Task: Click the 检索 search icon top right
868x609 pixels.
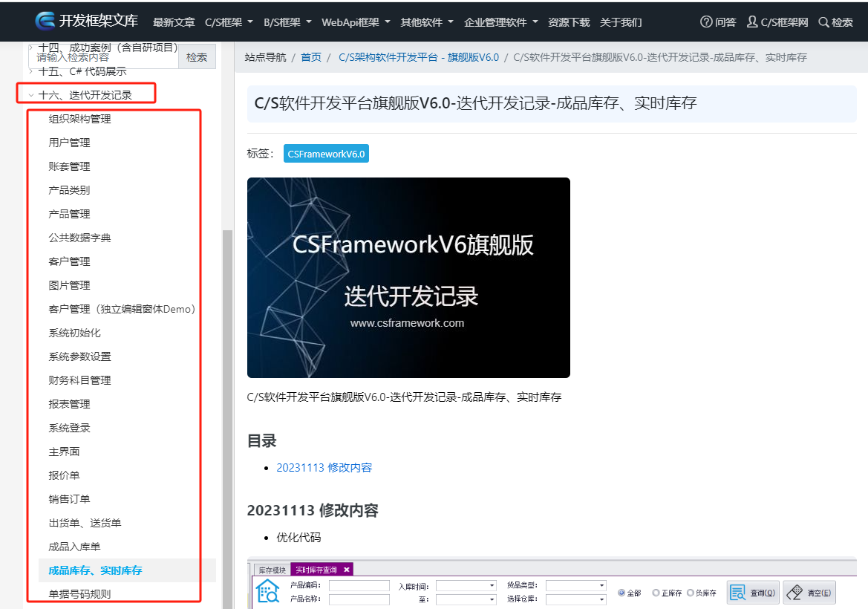Action: [x=835, y=22]
